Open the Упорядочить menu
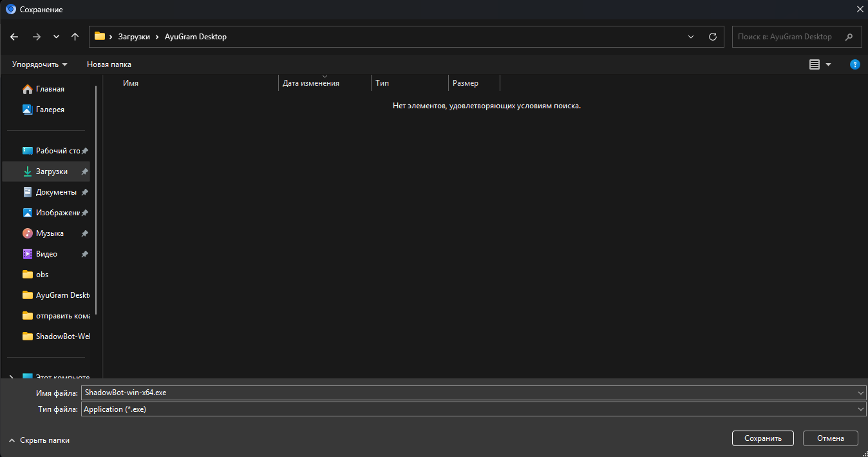Screen dimensions: 868x457 [x=39, y=64]
